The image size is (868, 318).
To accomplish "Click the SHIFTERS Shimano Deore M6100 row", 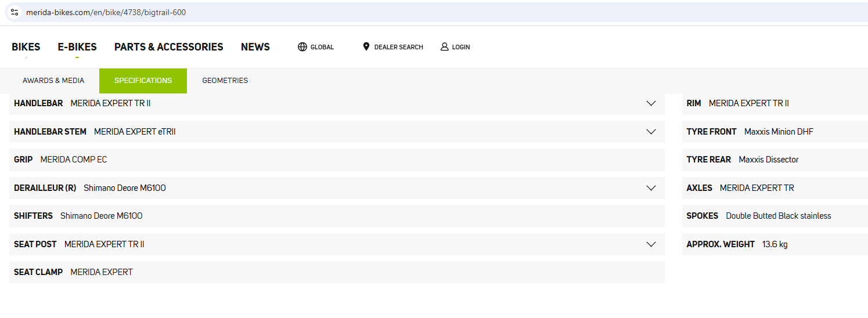I will [x=337, y=216].
